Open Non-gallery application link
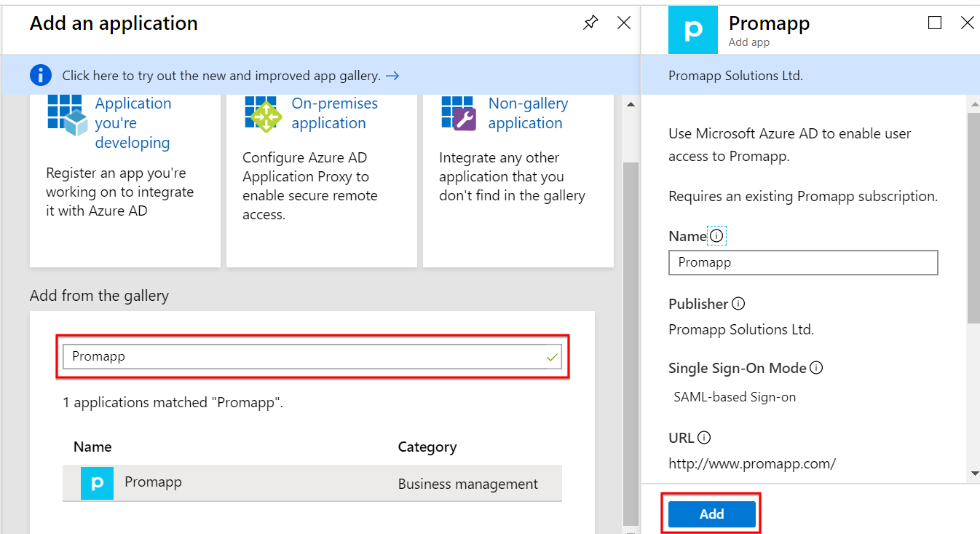980x534 pixels. 528,113
